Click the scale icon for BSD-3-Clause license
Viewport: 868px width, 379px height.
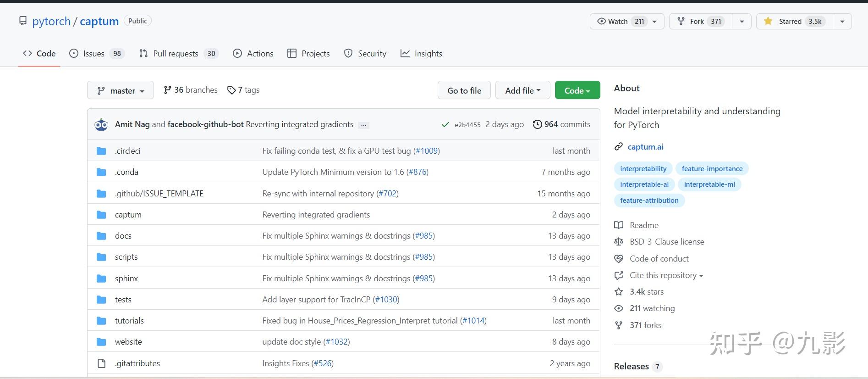(619, 242)
